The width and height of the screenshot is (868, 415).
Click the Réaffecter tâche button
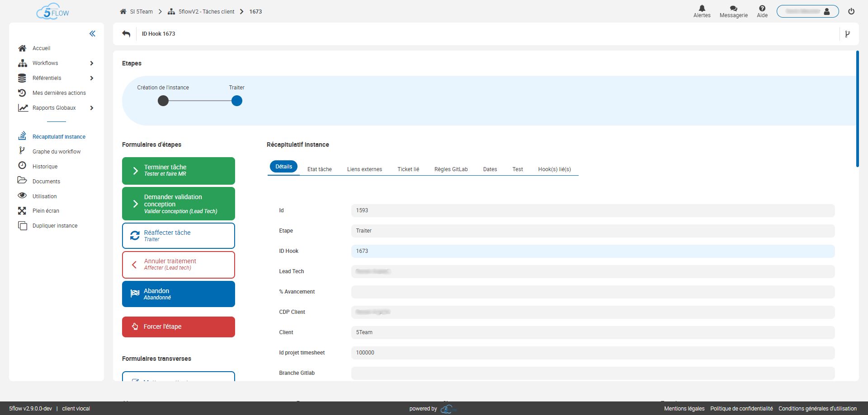(x=179, y=236)
